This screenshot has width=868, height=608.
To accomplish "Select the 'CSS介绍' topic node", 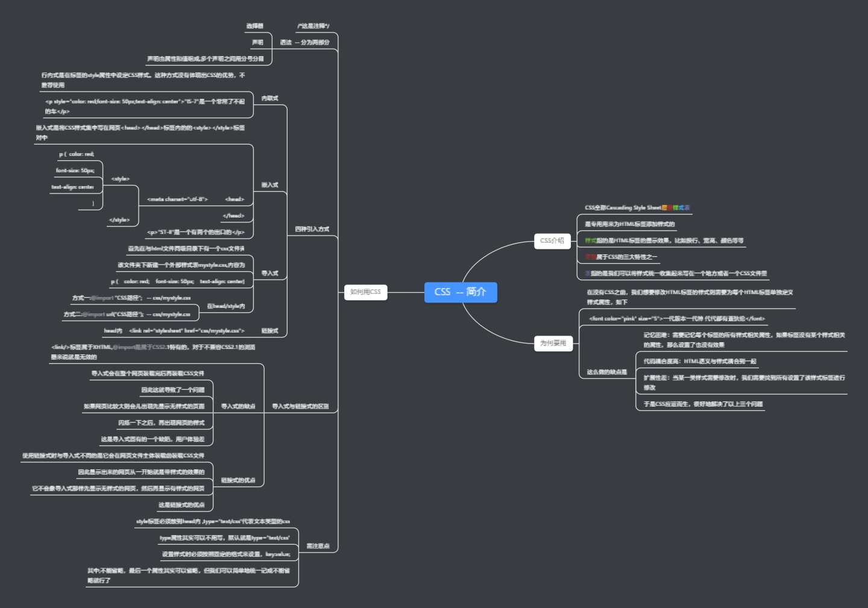I will (x=552, y=240).
